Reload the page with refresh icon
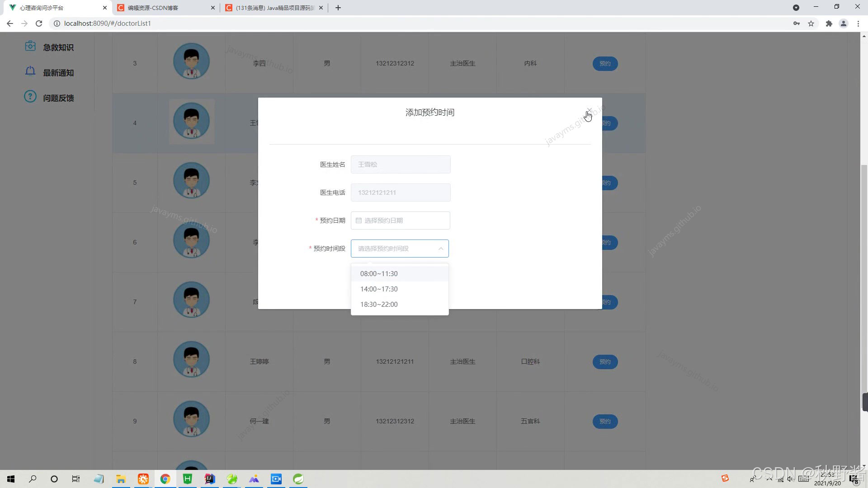Image resolution: width=868 pixels, height=488 pixels. pos(39,23)
